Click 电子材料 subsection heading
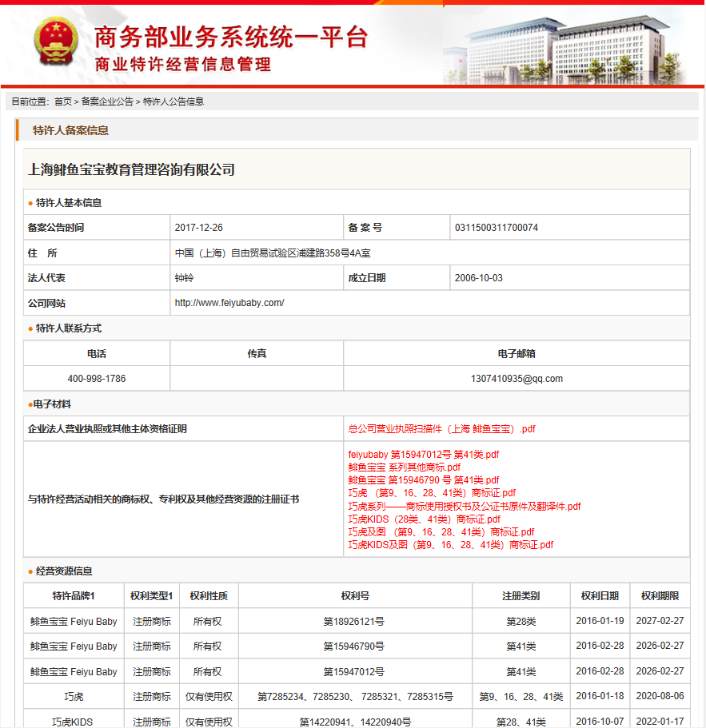 (x=52, y=404)
